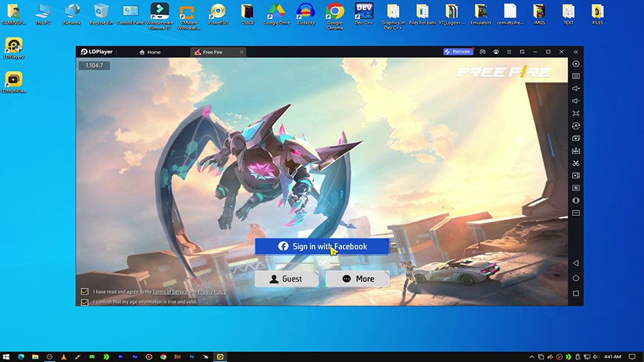Screen dimensions: 644x362
Task: Open the video recorder icon in sidebar
Action: [576, 176]
